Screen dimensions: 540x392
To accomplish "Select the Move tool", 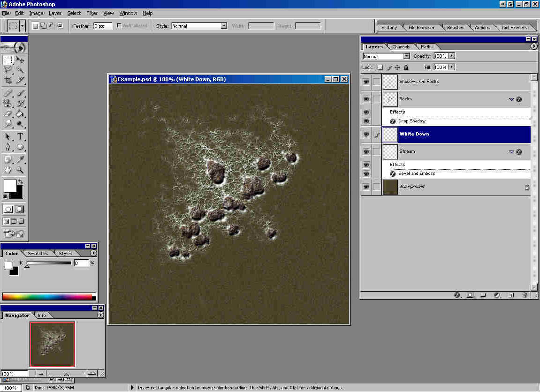I will coord(21,60).
